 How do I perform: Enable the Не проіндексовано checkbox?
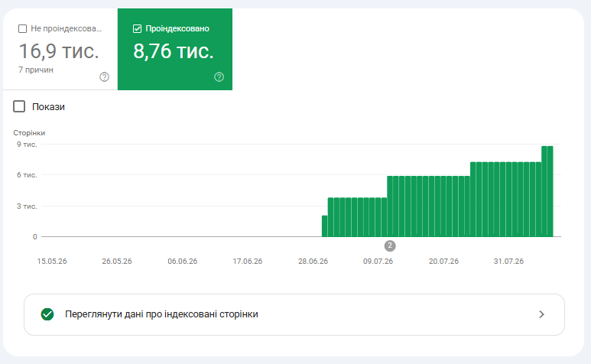click(23, 28)
